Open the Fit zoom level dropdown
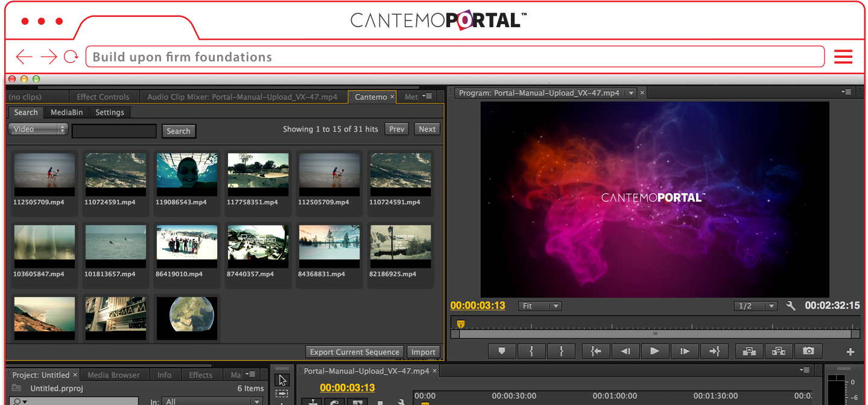 tap(540, 306)
